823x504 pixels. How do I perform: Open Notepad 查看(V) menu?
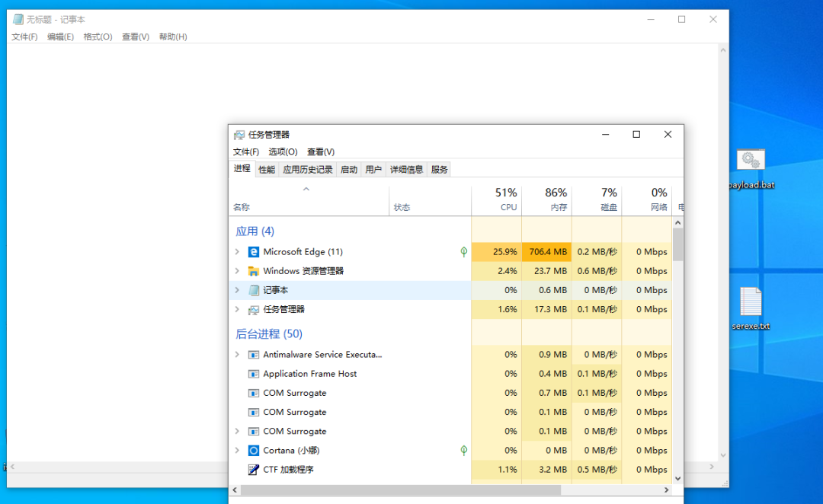(136, 37)
